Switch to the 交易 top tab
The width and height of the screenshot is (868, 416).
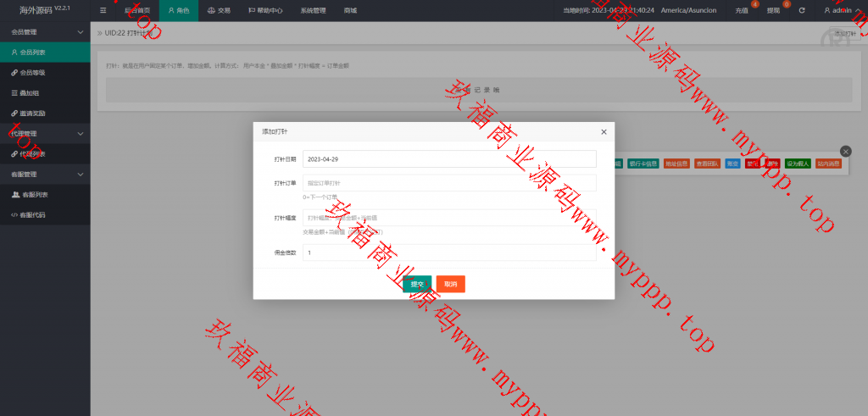(219, 11)
